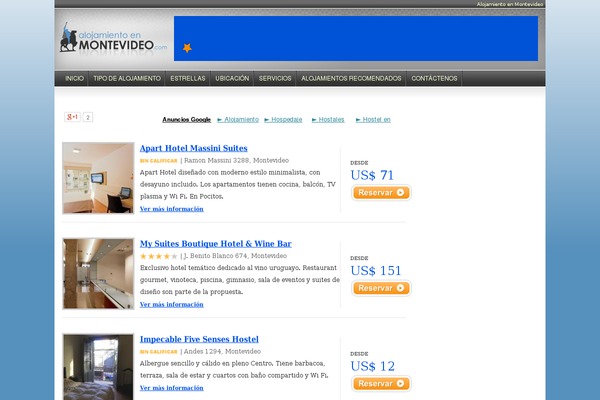The image size is (600, 400).
Task: Open the CONTÁCTENOS menu item
Action: pos(434,78)
